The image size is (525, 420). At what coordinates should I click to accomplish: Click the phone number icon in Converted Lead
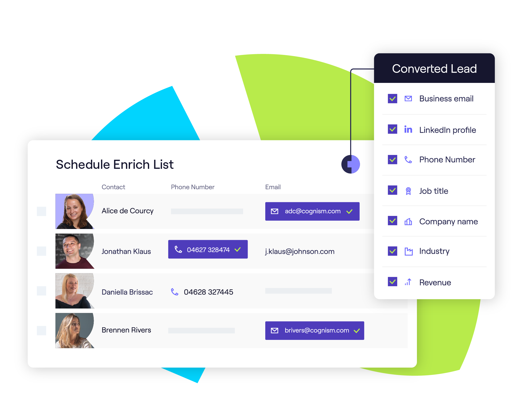[x=409, y=158]
